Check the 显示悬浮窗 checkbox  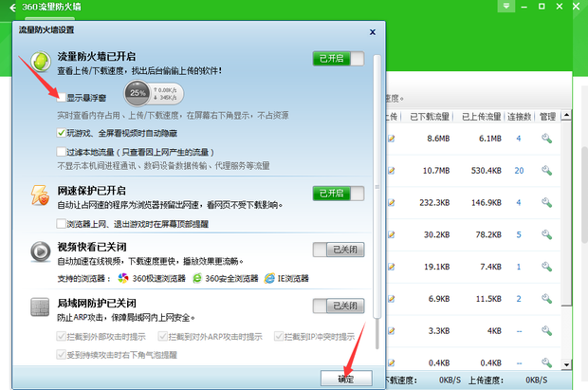point(62,98)
